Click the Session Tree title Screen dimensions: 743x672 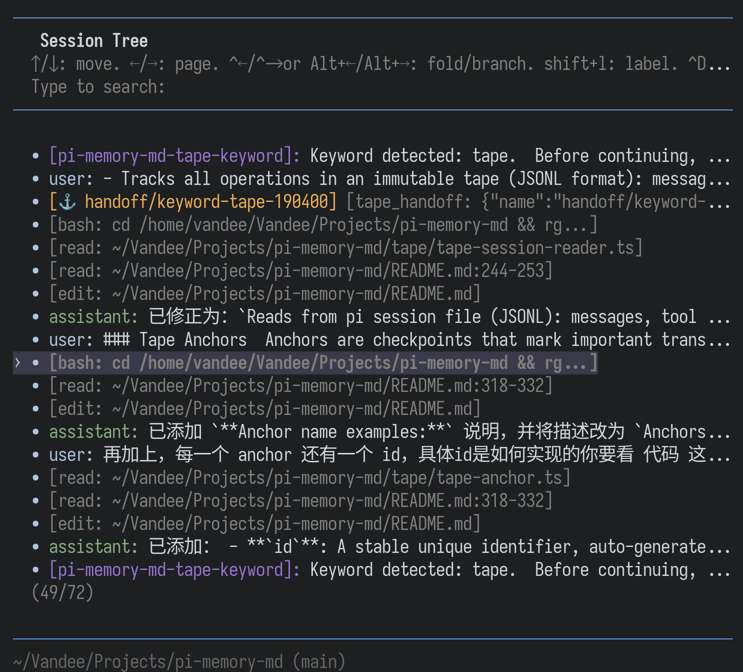94,41
